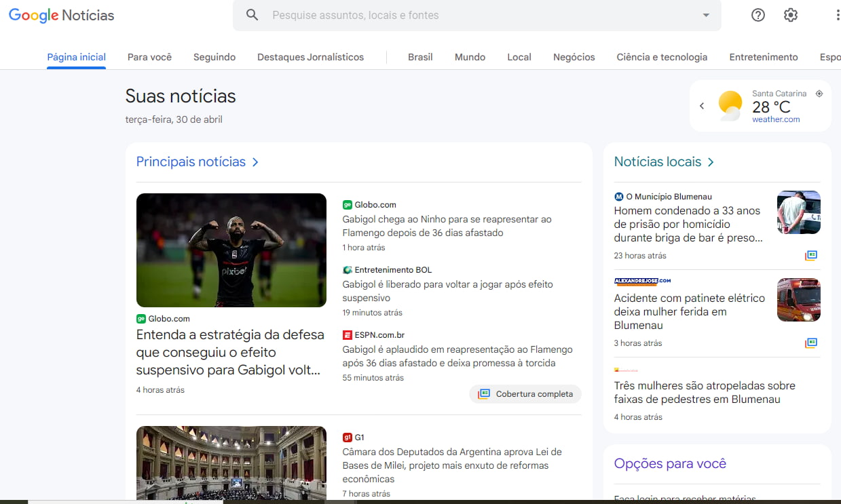841x504 pixels.
Task: Open Notícias locais section chevron
Action: (711, 162)
